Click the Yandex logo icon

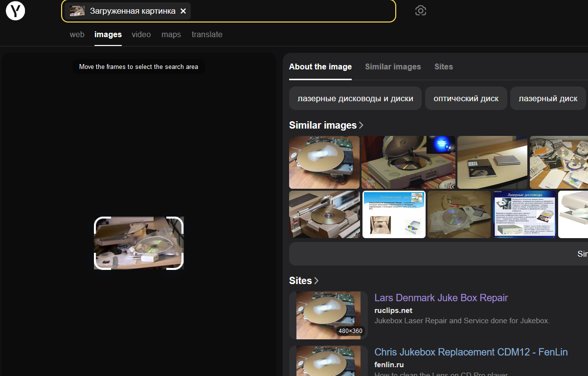[x=15, y=11]
